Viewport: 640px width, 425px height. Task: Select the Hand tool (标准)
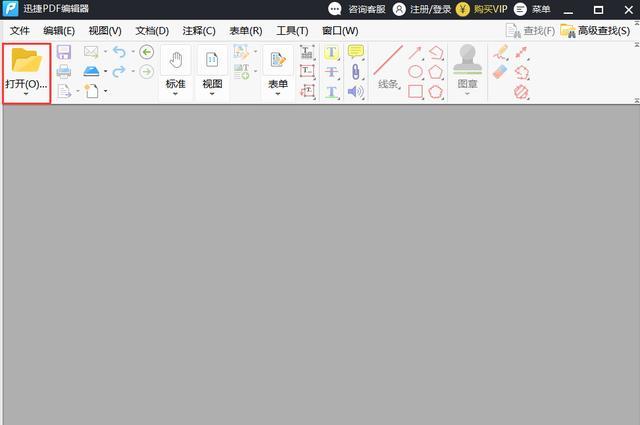tap(176, 60)
